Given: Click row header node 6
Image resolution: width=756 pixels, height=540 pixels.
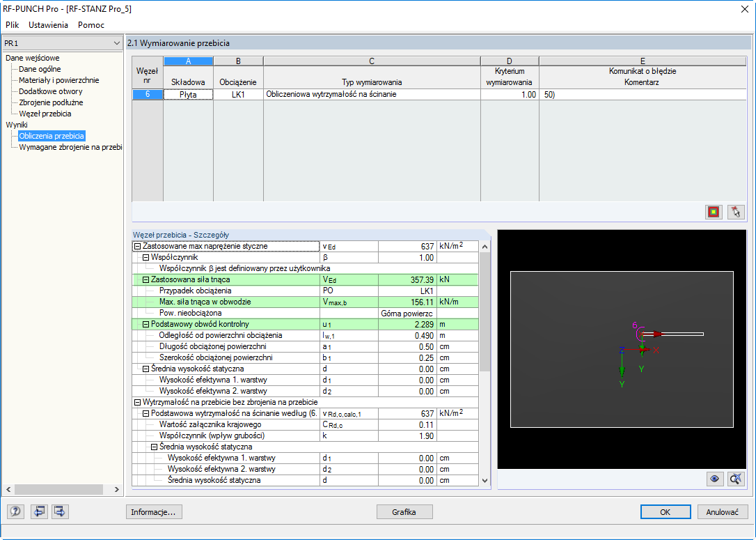Looking at the screenshot, I should [x=148, y=95].
